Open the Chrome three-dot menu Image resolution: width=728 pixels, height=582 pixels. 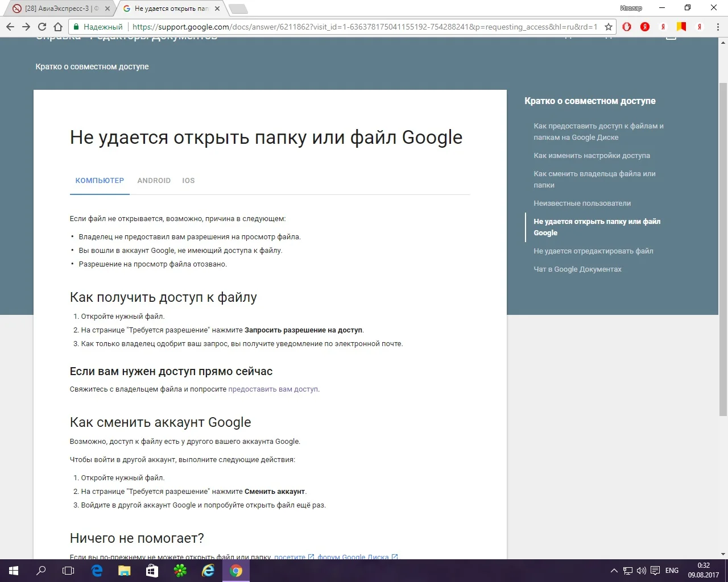pos(718,27)
